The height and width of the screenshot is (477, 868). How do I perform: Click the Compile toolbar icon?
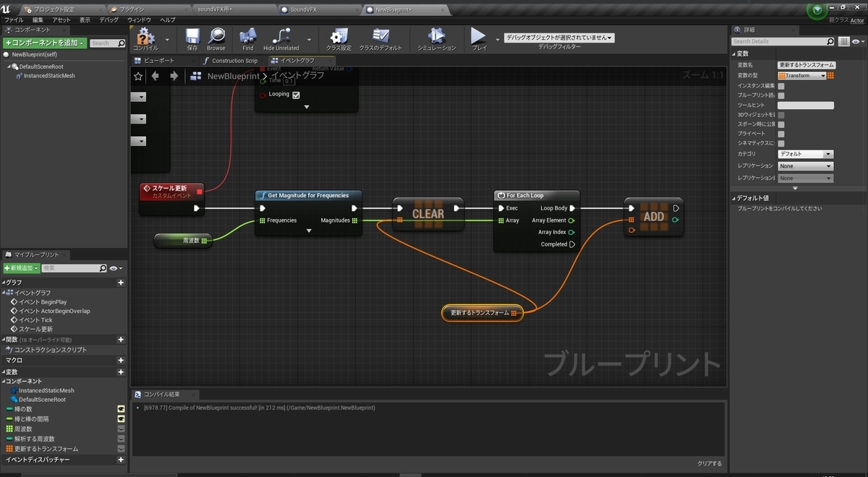(145, 36)
